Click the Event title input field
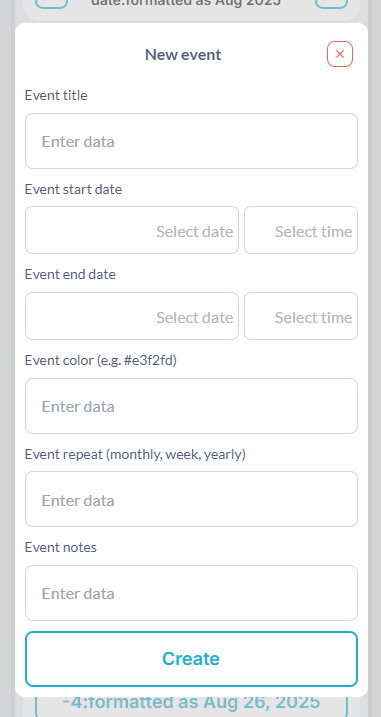 coord(191,141)
